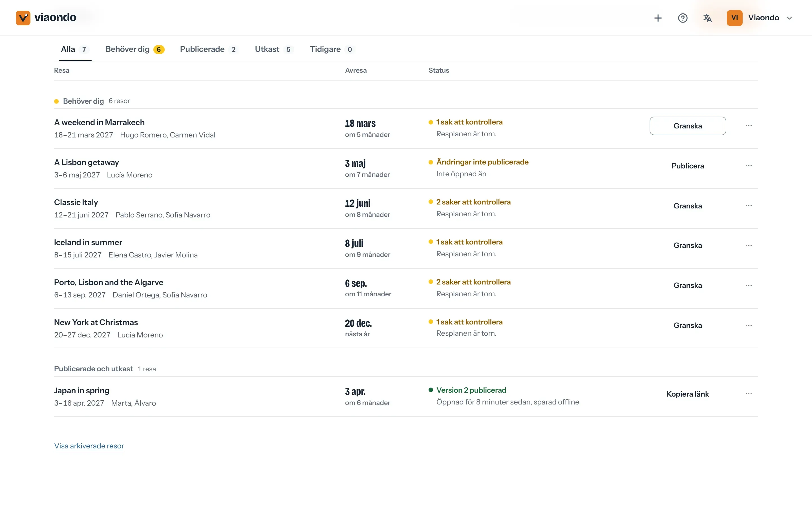Click the VI account avatar
Viewport: 812px width, 507px height.
(x=734, y=18)
